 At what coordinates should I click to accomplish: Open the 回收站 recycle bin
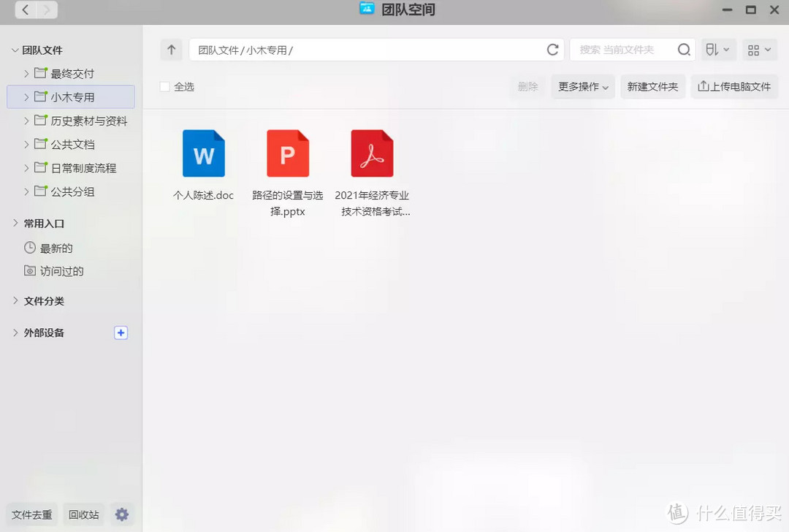[83, 514]
